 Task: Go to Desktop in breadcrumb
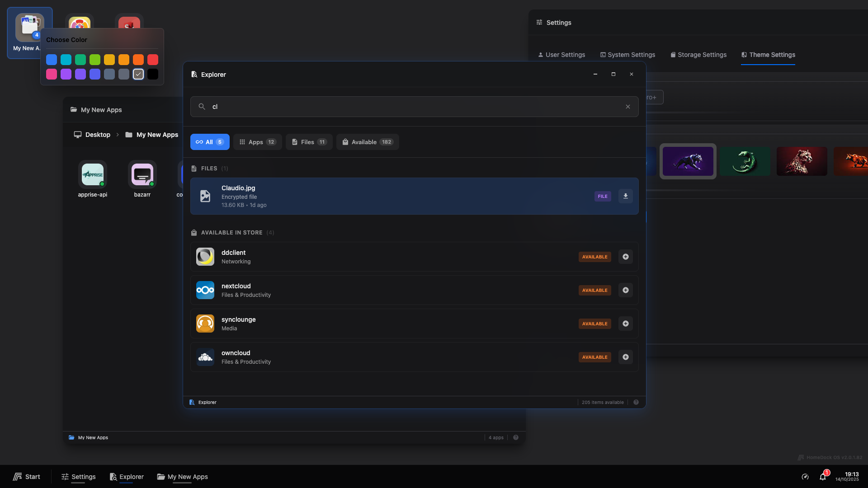tap(92, 135)
